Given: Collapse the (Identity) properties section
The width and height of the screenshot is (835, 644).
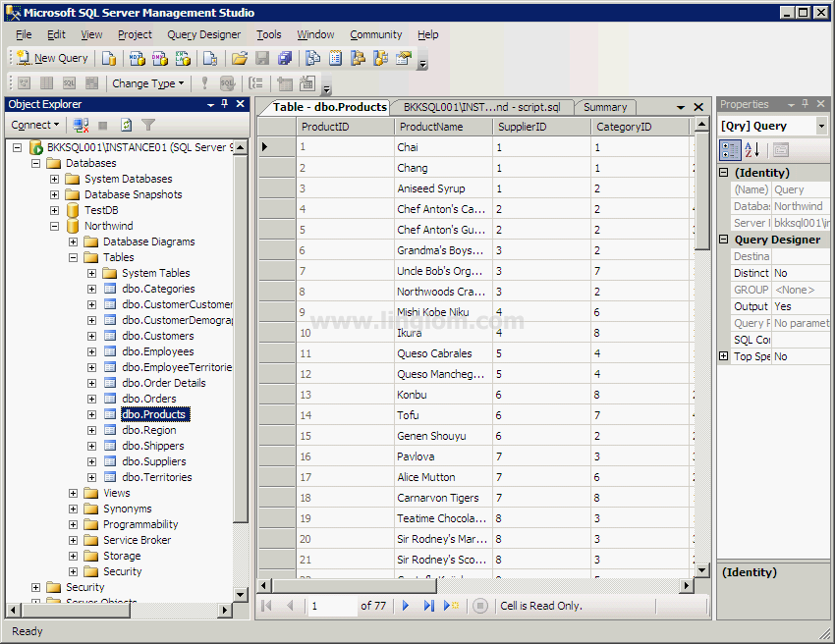Looking at the screenshot, I should [x=724, y=173].
